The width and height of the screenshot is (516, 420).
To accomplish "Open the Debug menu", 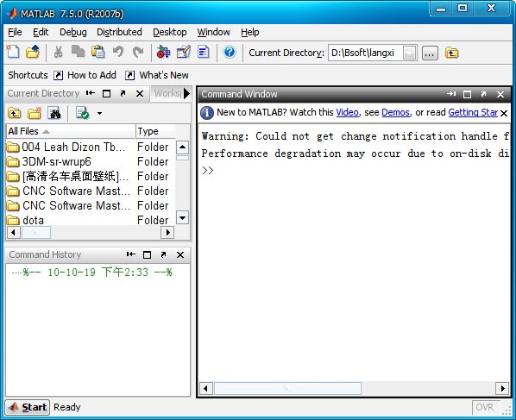I will pos(73,32).
